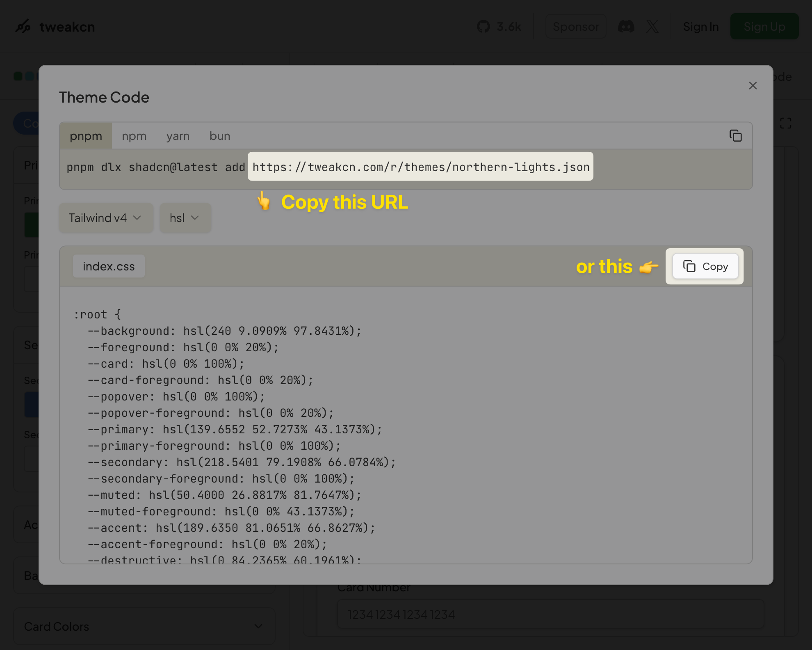
Task: Click the install command copy icon
Action: [x=735, y=136]
